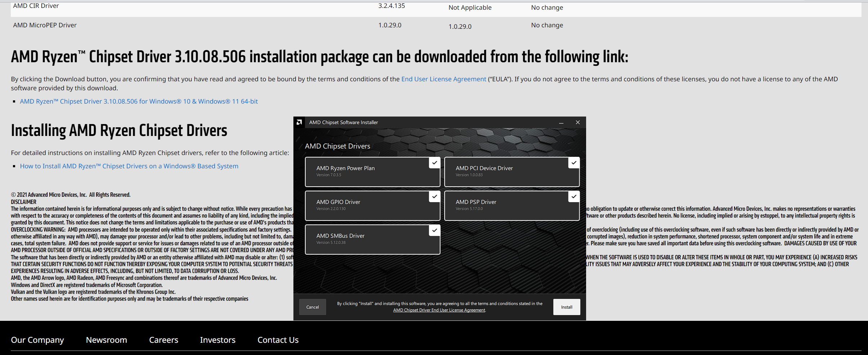This screenshot has height=355, width=868.
Task: Click the Cancel button in the installer
Action: tap(312, 307)
